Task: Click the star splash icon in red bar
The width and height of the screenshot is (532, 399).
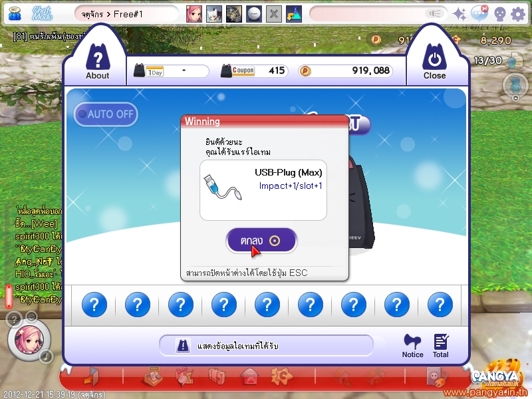Action: point(281,376)
